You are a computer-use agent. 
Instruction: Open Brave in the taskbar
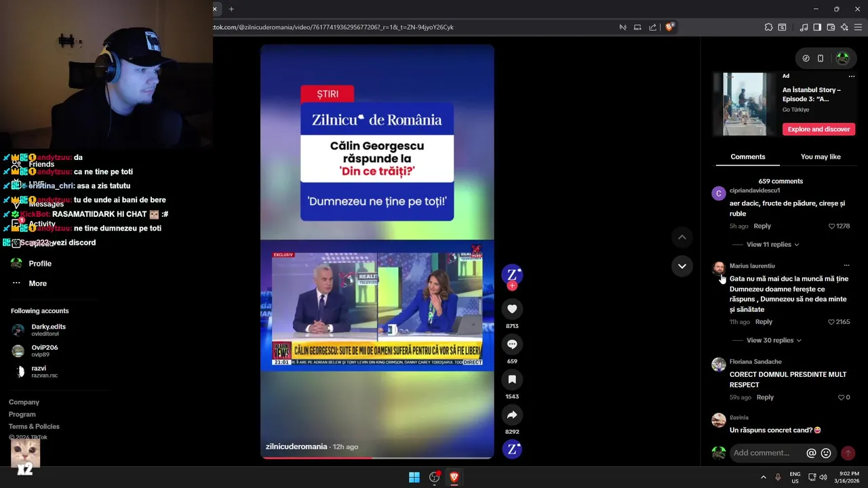(454, 477)
